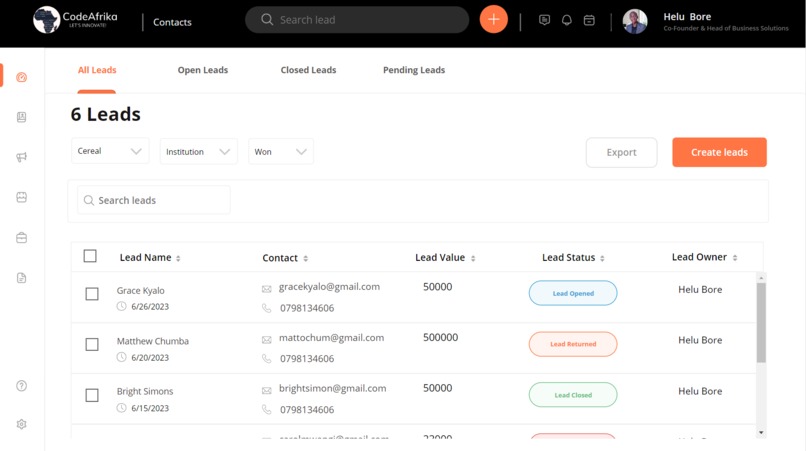Switch to the Open Leads tab
806x451 pixels.
coord(203,70)
